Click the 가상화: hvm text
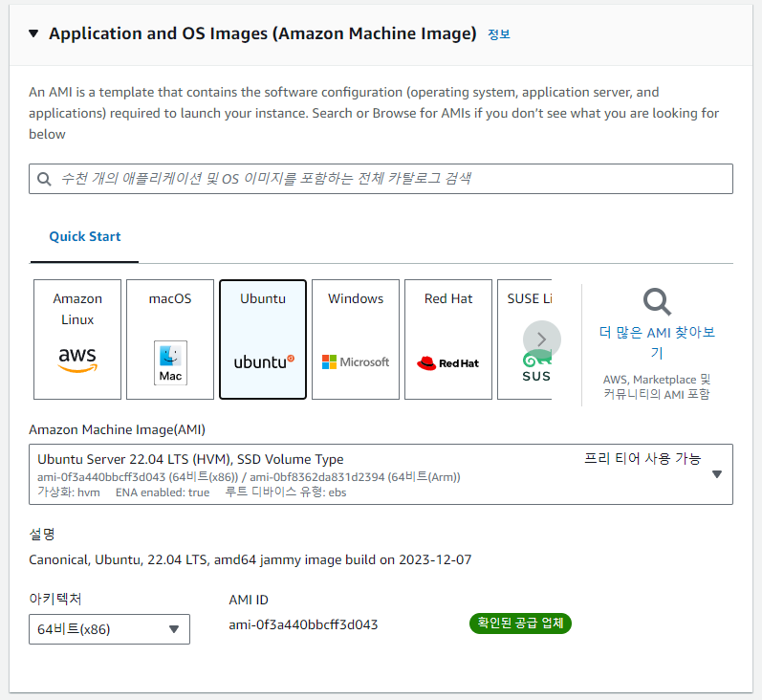762x700 pixels. click(x=69, y=492)
